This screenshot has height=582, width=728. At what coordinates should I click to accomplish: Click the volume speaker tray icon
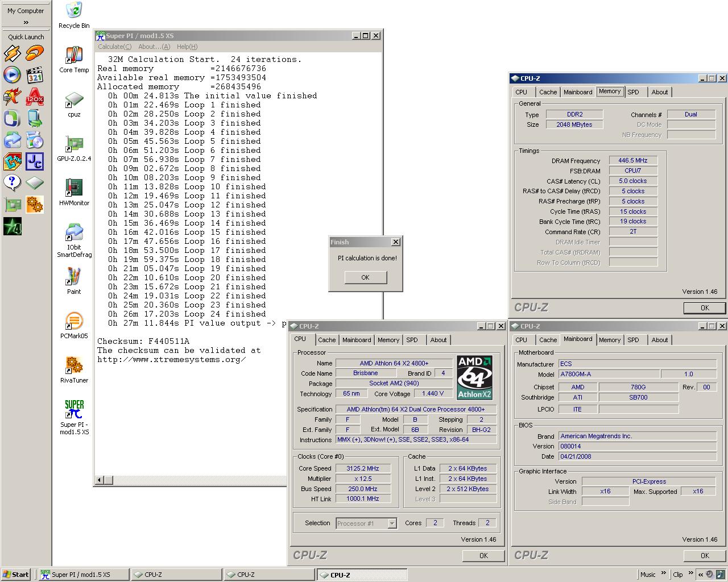pos(710,575)
